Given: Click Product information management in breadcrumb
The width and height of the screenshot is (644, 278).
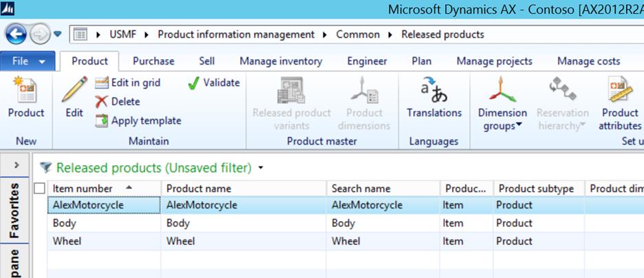Looking at the screenshot, I should point(236,34).
